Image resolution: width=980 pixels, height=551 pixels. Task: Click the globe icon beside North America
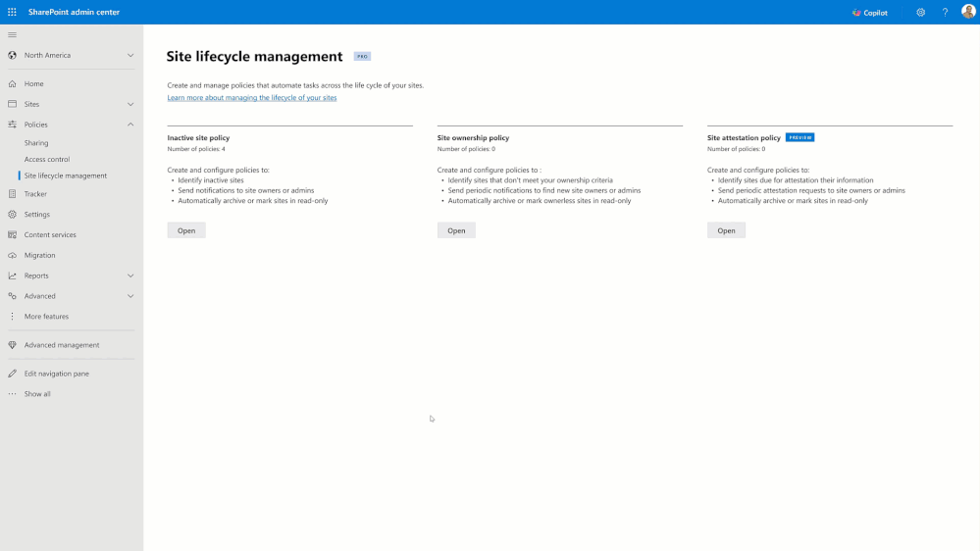point(12,55)
